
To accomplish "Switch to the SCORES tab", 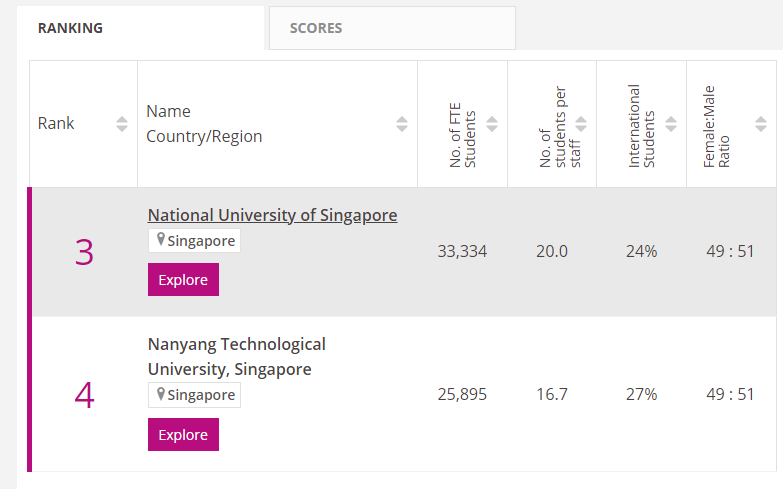I will (316, 28).
